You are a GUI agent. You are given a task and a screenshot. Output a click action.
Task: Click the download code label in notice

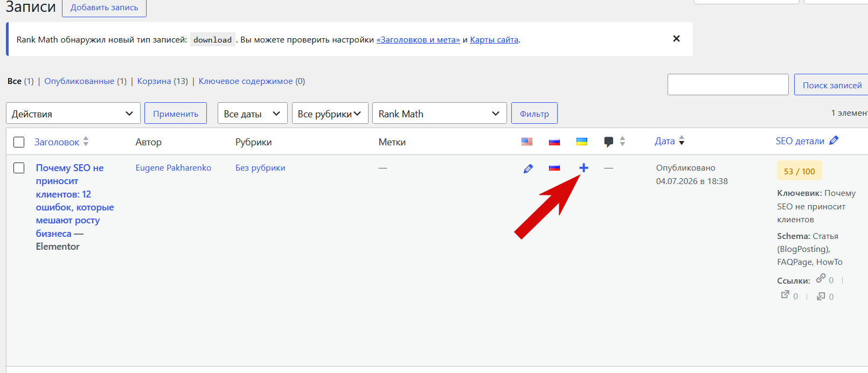pyautogui.click(x=213, y=40)
